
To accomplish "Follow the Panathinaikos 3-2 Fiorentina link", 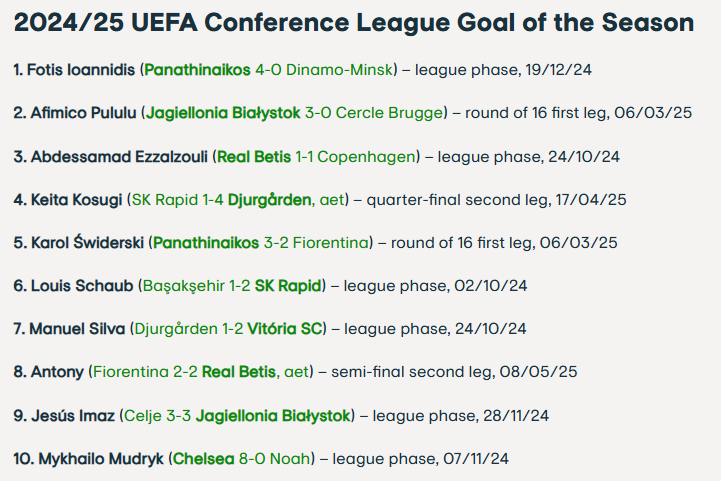I will 261,243.
